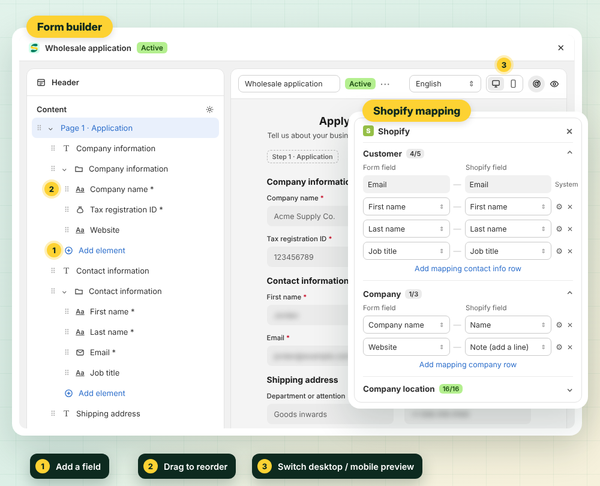This screenshot has height=486, width=600.
Task: Click Add element under Company information
Action: [x=95, y=250]
